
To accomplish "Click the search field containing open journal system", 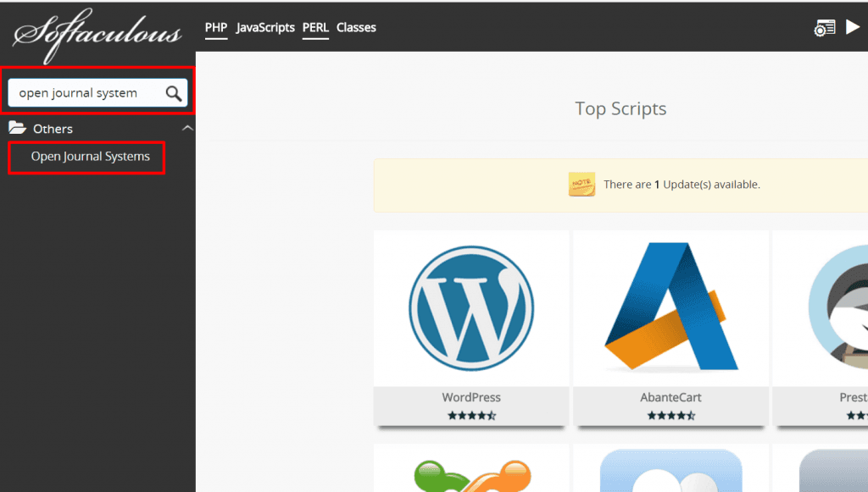I will (97, 93).
